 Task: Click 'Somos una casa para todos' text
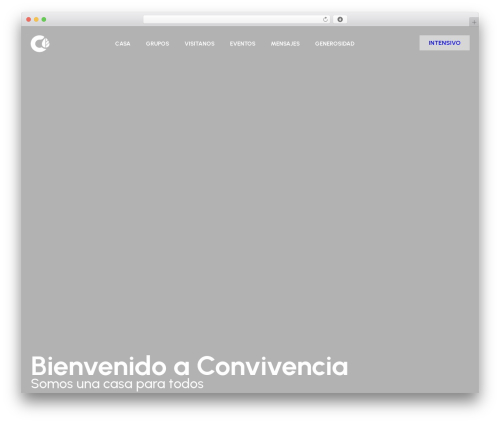[x=117, y=384]
